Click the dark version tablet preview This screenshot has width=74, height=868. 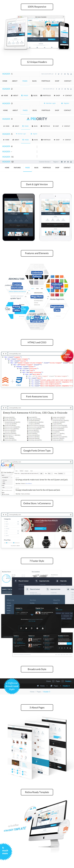[x=19, y=217]
